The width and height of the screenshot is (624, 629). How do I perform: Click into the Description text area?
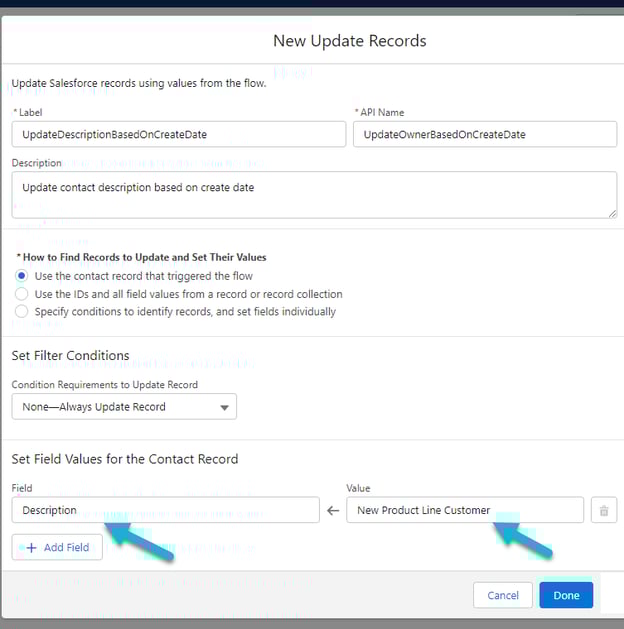click(314, 195)
